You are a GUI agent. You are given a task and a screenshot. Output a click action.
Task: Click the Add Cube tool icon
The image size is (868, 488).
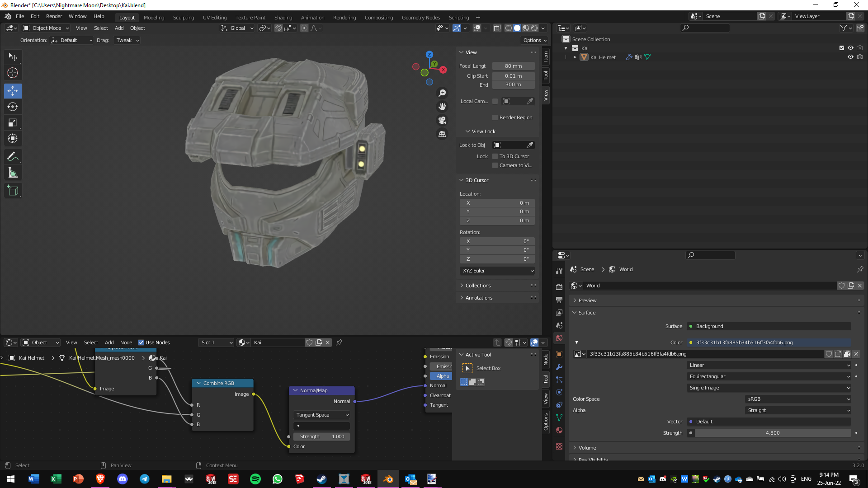click(13, 191)
